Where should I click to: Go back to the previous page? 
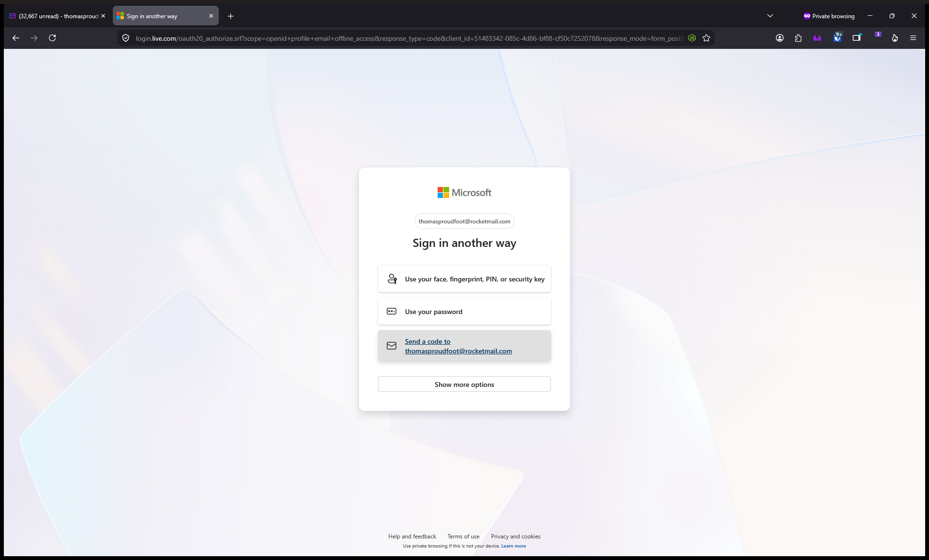pyautogui.click(x=16, y=38)
